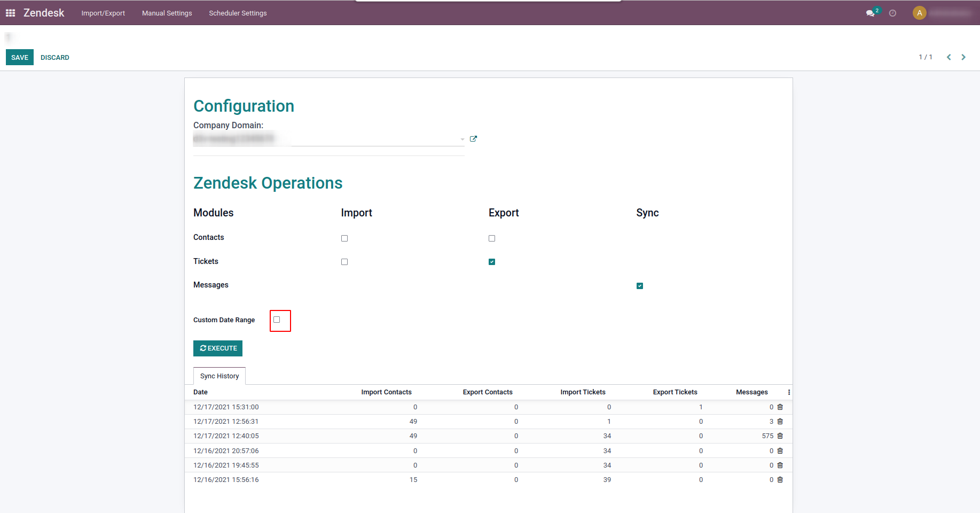
Task: Delete the 12/17/2021 15:31:00 sync row
Action: click(780, 407)
